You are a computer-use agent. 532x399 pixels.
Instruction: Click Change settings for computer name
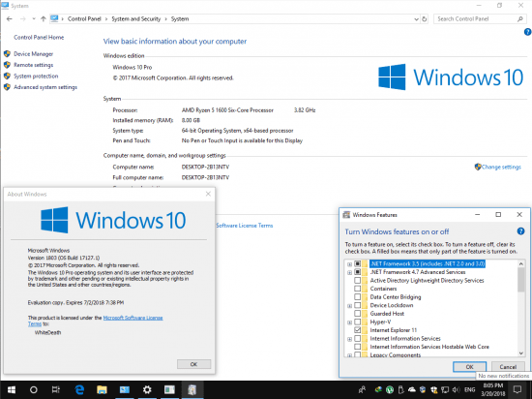coord(501,167)
